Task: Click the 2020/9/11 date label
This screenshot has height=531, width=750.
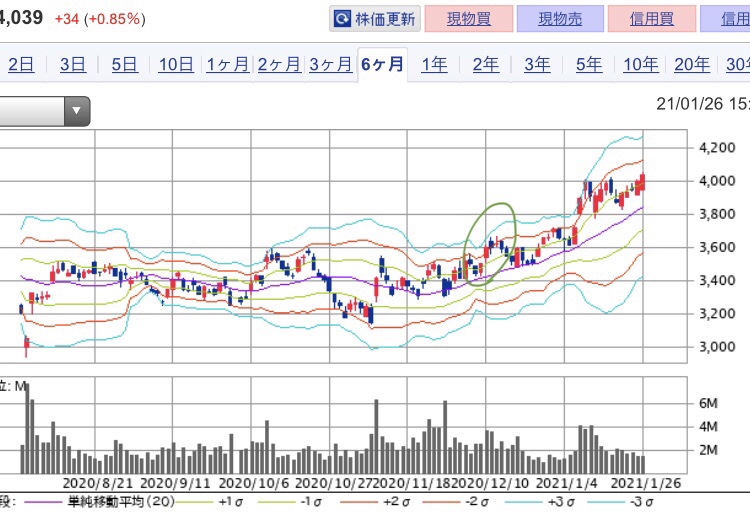Action: click(175, 483)
